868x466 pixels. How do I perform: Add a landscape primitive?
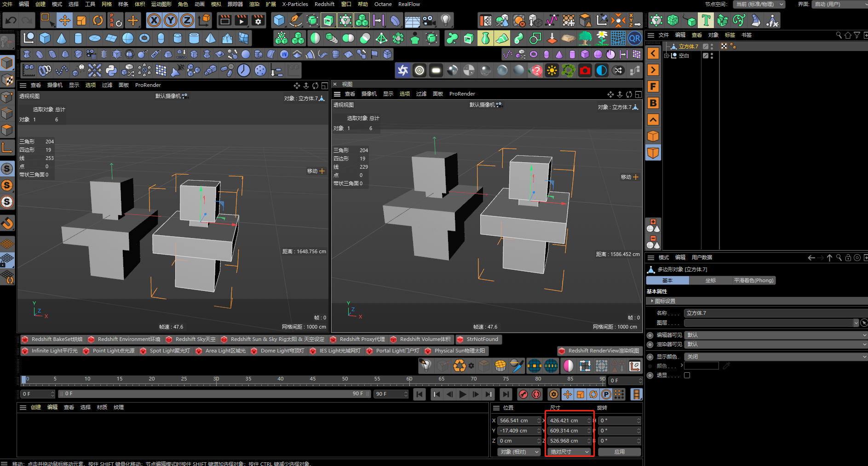(x=227, y=38)
